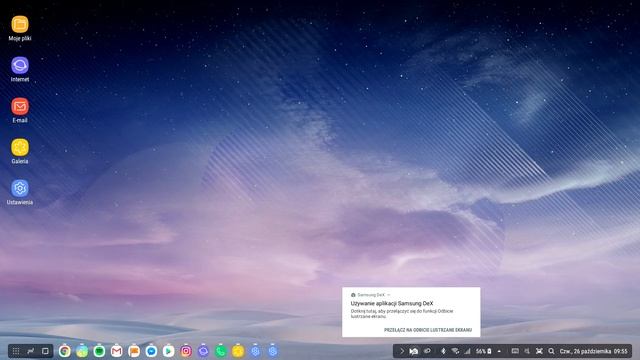Click the mobile signal strength indicator
The width and height of the screenshot is (640, 360).
pyautogui.click(x=467, y=351)
